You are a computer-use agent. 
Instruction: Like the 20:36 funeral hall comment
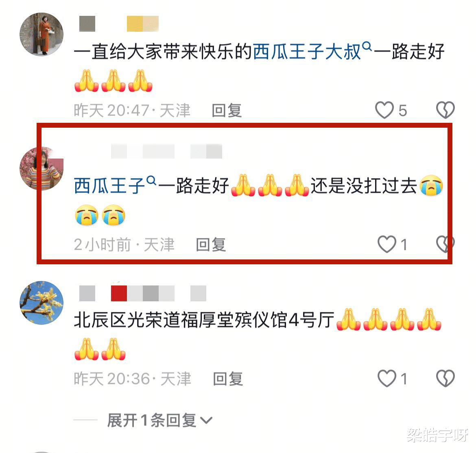(387, 378)
